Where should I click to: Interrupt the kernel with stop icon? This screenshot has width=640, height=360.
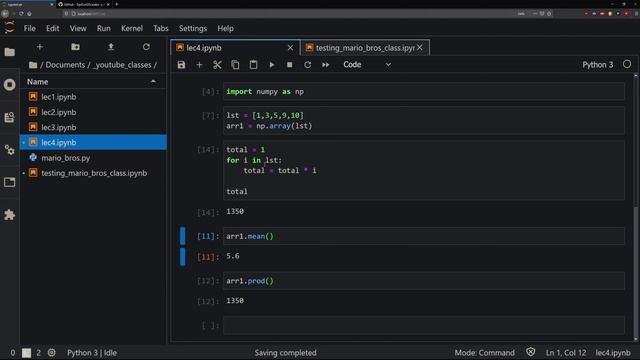tap(289, 64)
